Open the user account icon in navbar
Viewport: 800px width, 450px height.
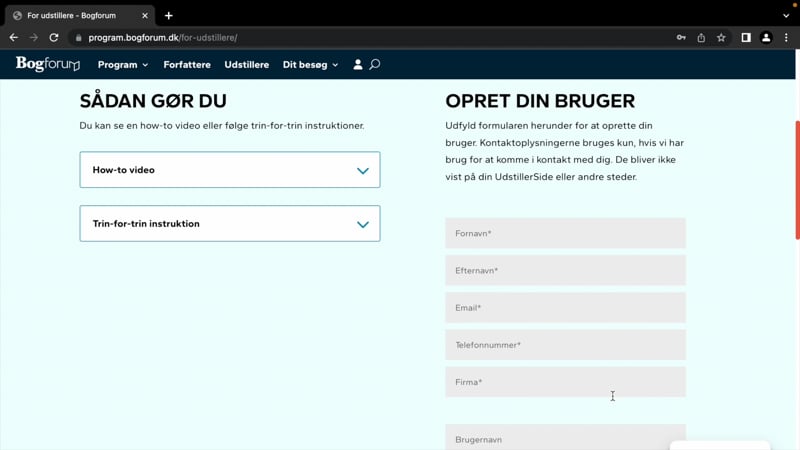(x=358, y=64)
